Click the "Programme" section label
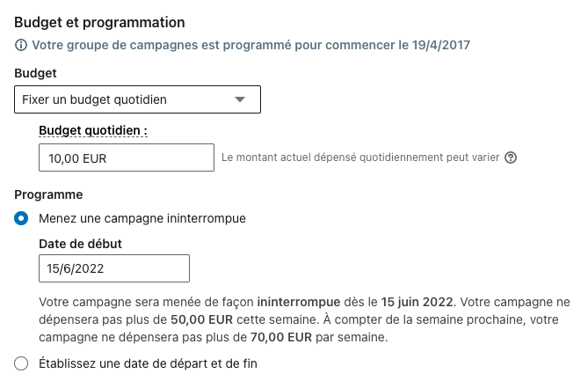Viewport: 588px width, 381px height. 48,194
